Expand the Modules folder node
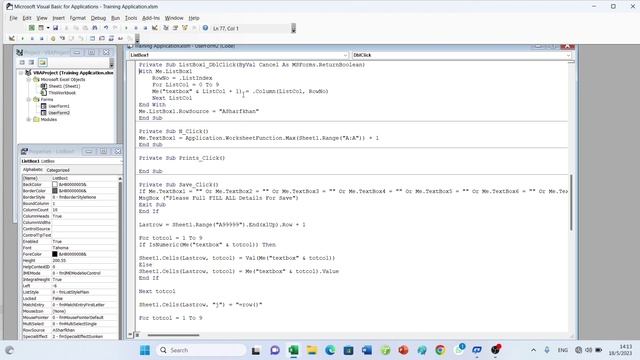640x360 pixels. [29, 120]
